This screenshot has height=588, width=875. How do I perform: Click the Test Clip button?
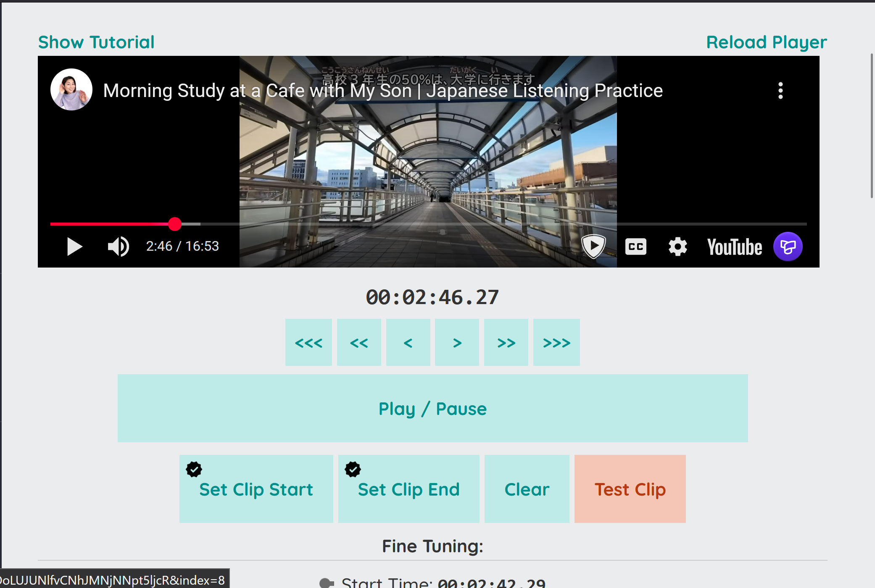coord(630,489)
